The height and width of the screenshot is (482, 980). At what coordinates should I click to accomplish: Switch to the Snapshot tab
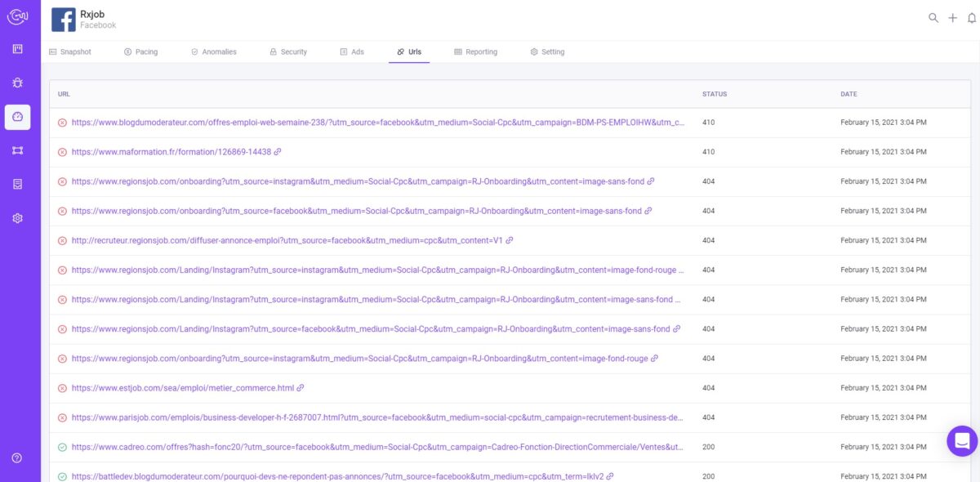point(70,51)
